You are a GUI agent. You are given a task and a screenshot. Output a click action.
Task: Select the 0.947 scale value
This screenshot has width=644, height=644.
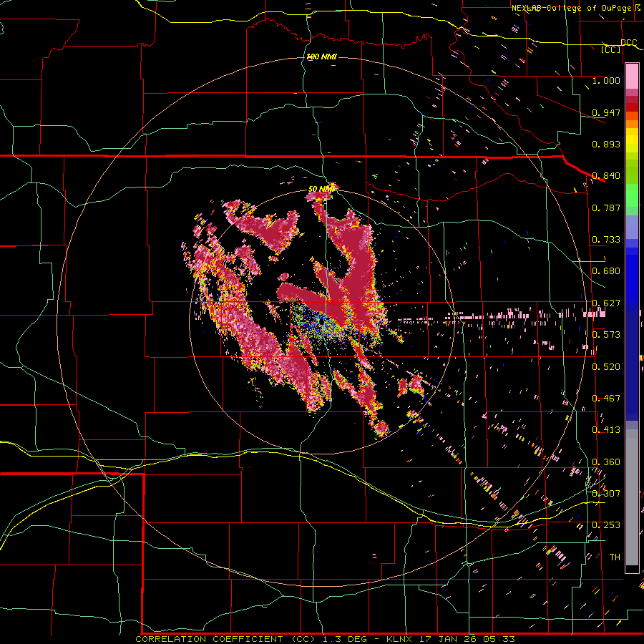pos(606,112)
